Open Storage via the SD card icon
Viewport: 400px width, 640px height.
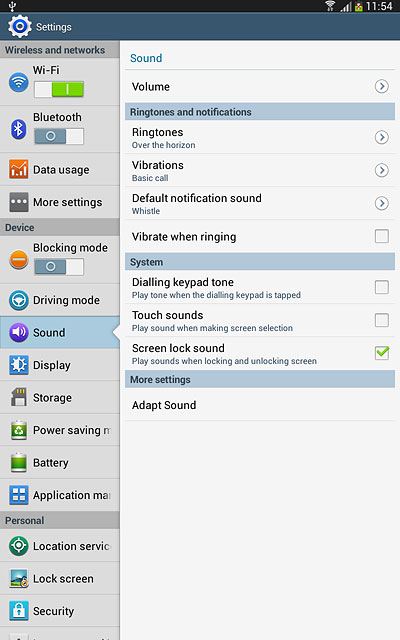tap(19, 397)
